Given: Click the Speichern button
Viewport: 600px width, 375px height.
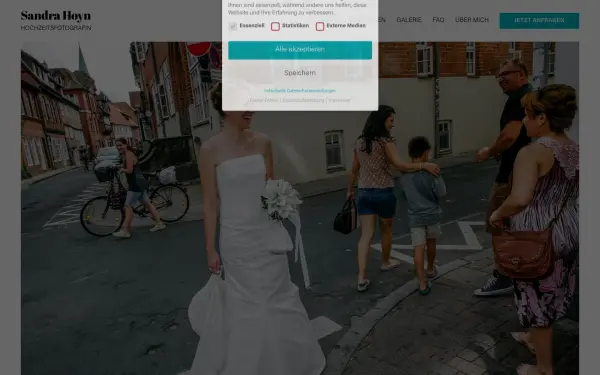Looking at the screenshot, I should (x=300, y=73).
